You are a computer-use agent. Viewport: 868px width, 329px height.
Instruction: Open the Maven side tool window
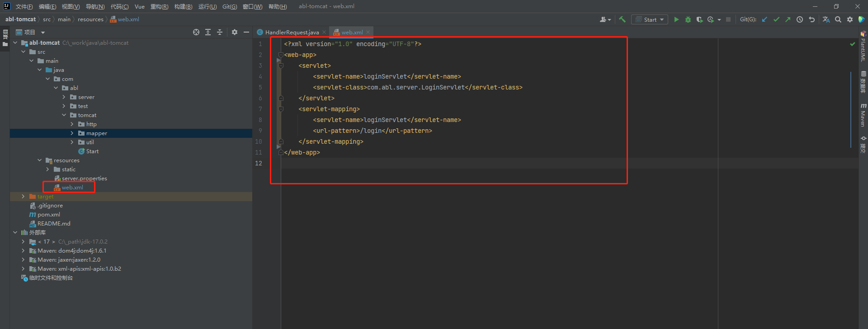point(863,115)
